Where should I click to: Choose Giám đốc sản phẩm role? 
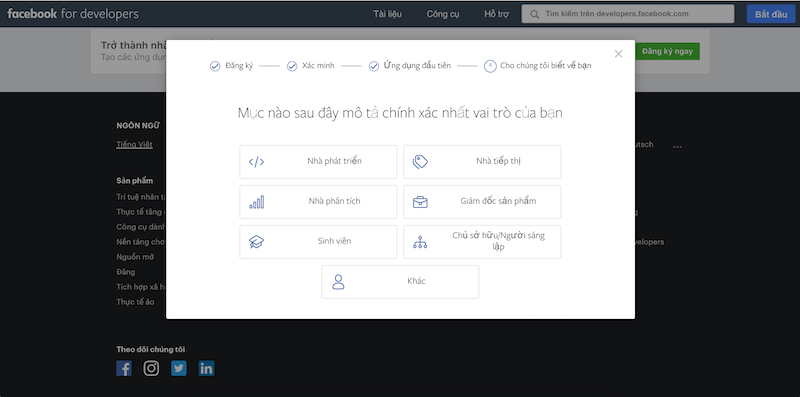pos(482,202)
